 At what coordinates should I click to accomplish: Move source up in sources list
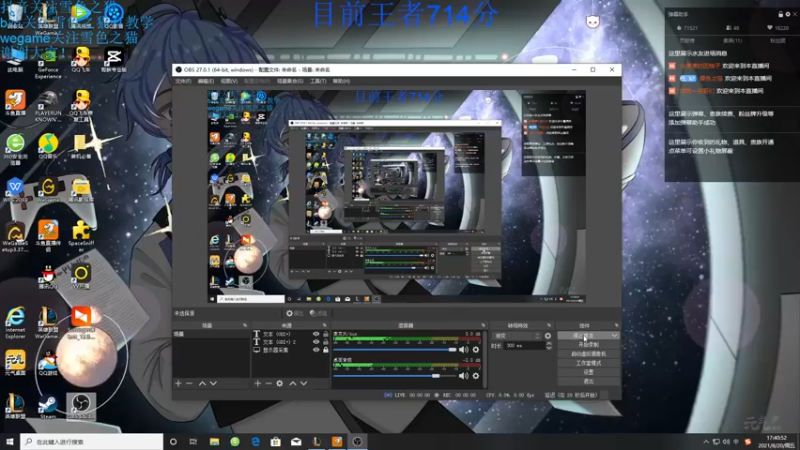point(293,383)
